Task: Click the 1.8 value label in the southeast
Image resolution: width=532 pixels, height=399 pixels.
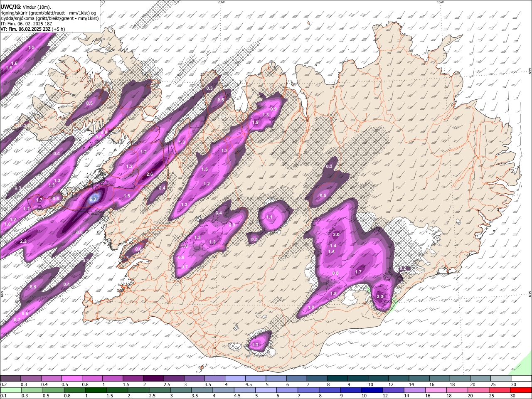Action: (x=333, y=294)
